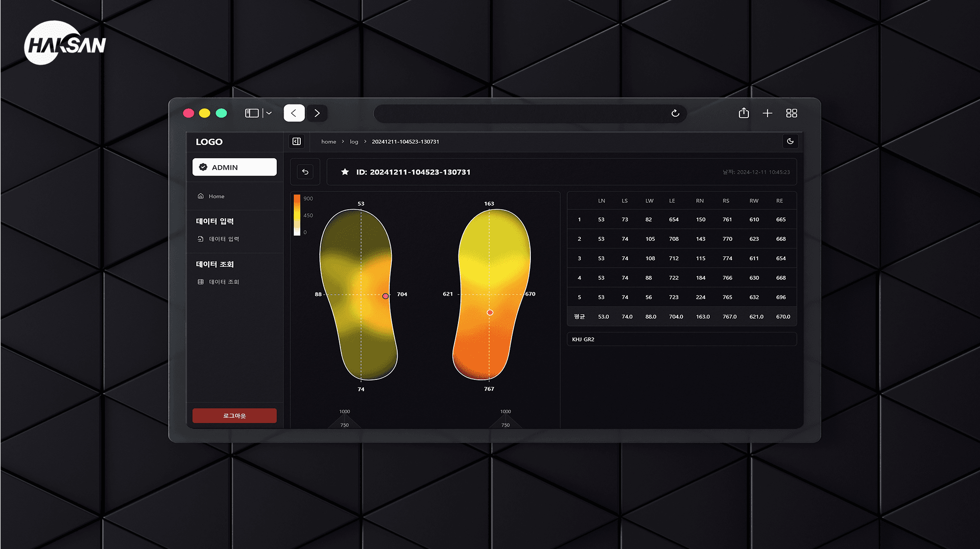Click the red 로그아웃 button
Image resolution: width=980 pixels, height=549 pixels.
[235, 416]
